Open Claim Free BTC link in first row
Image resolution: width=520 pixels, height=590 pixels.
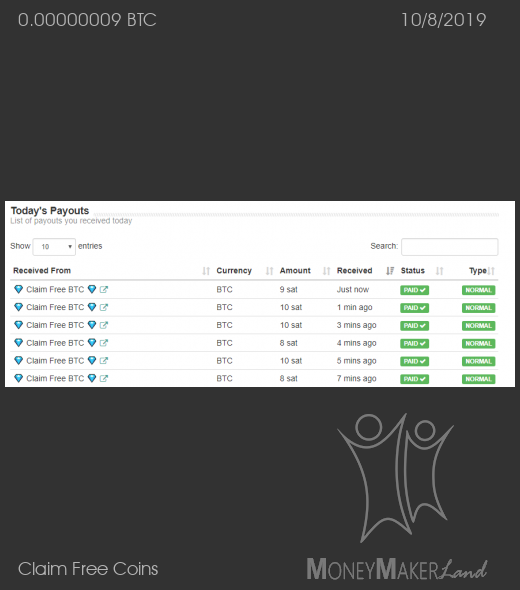coord(55,289)
